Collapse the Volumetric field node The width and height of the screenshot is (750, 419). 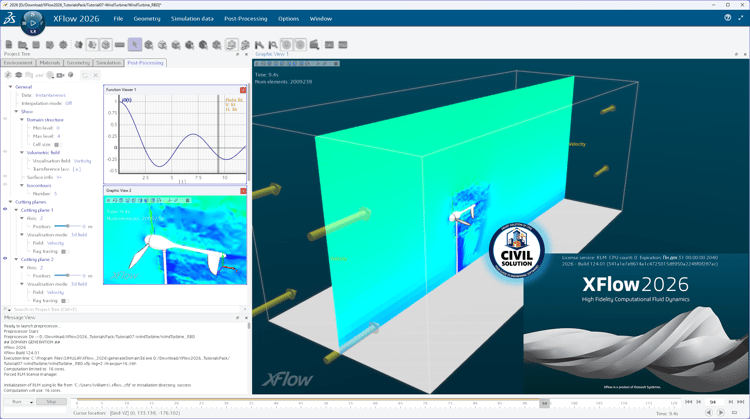pos(22,152)
